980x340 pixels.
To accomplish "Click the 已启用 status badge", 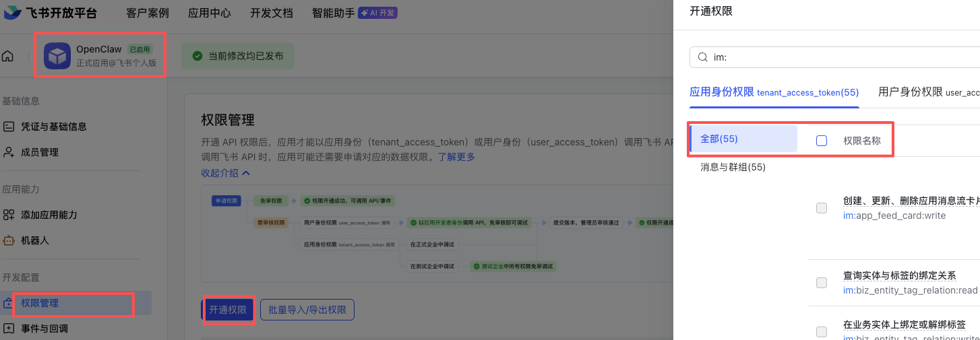I will [x=140, y=49].
